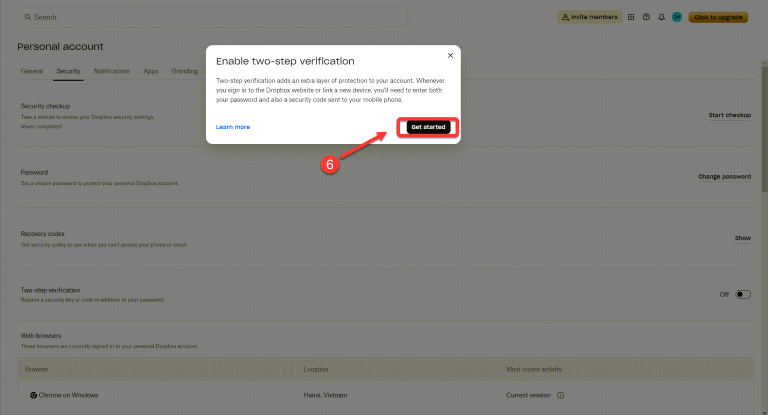Click the Never completed status text
Screen dimensions: 768x415
click(41, 126)
